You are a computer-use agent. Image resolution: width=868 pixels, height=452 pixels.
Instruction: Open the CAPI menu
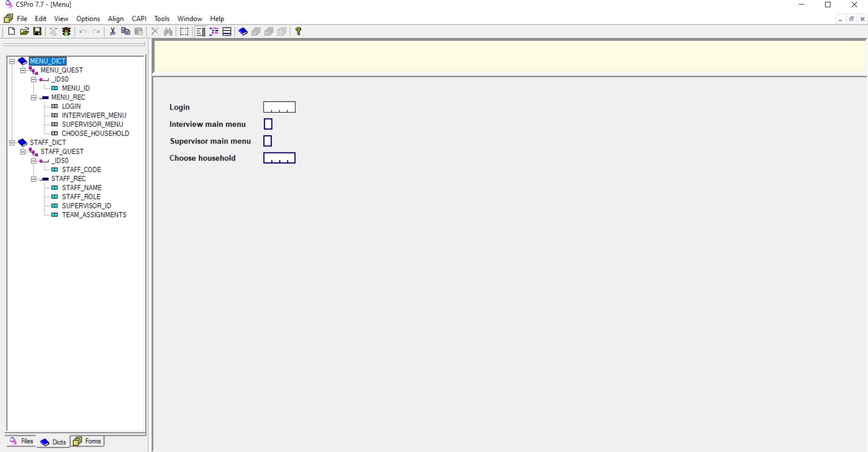(139, 19)
